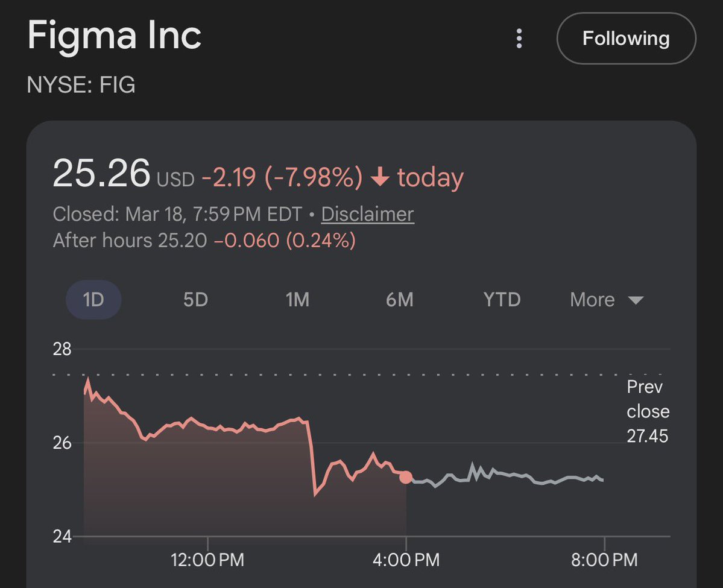The width and height of the screenshot is (723, 588).
Task: Toggle the Following button for Figma
Action: pos(626,39)
